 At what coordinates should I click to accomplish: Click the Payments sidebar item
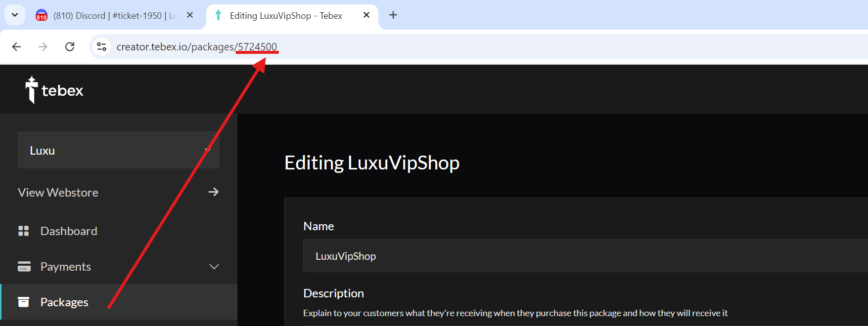(x=119, y=267)
